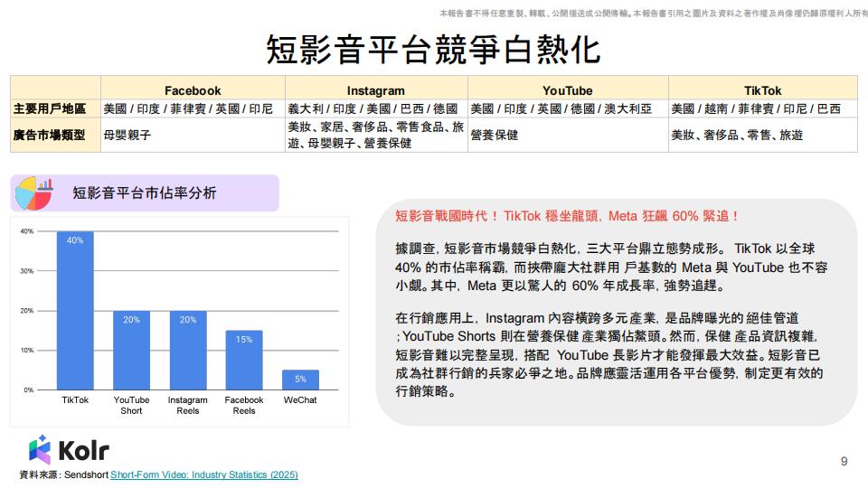Click the page number 9
868x488 pixels.
point(844,461)
